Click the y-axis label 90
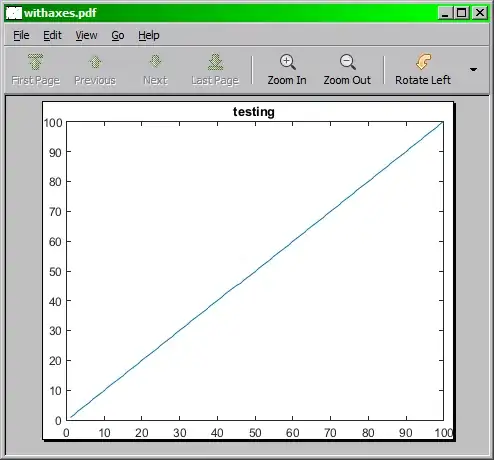494x460 pixels. [55, 153]
